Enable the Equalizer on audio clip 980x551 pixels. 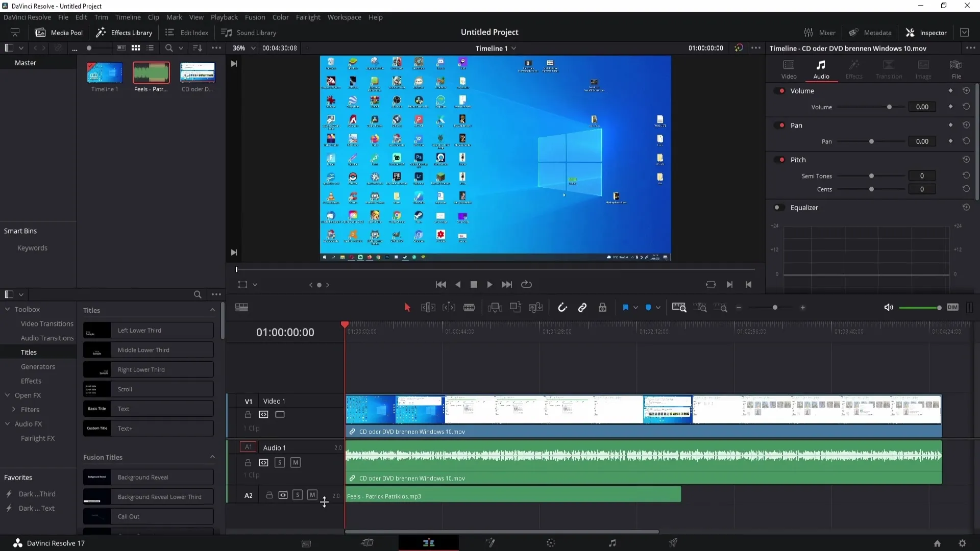pyautogui.click(x=777, y=207)
